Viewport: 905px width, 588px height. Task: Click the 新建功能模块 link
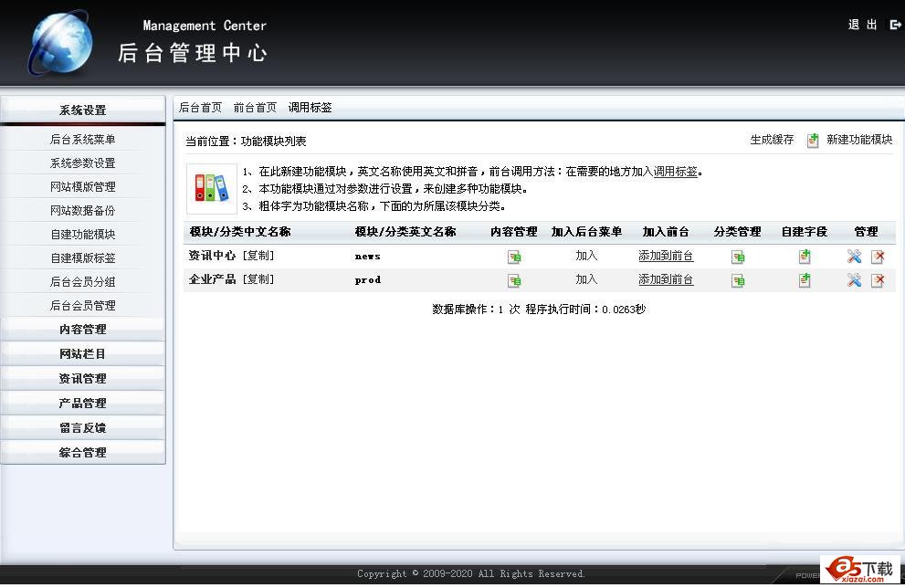tap(859, 140)
